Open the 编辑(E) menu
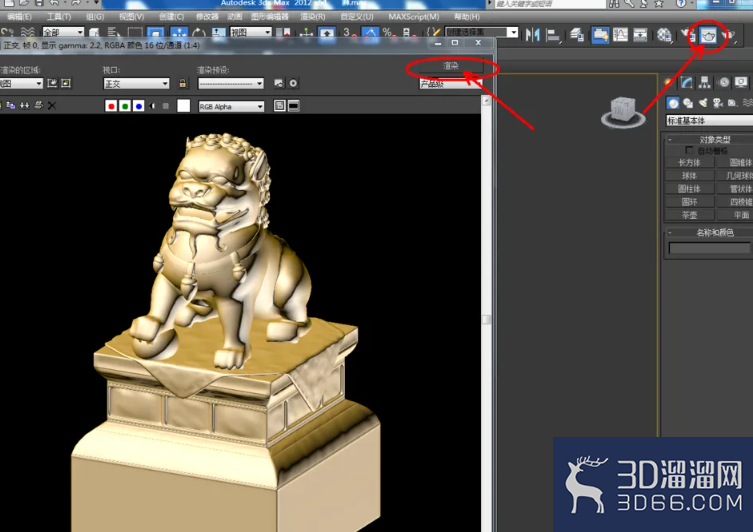This screenshot has height=532, width=753. click(x=19, y=17)
